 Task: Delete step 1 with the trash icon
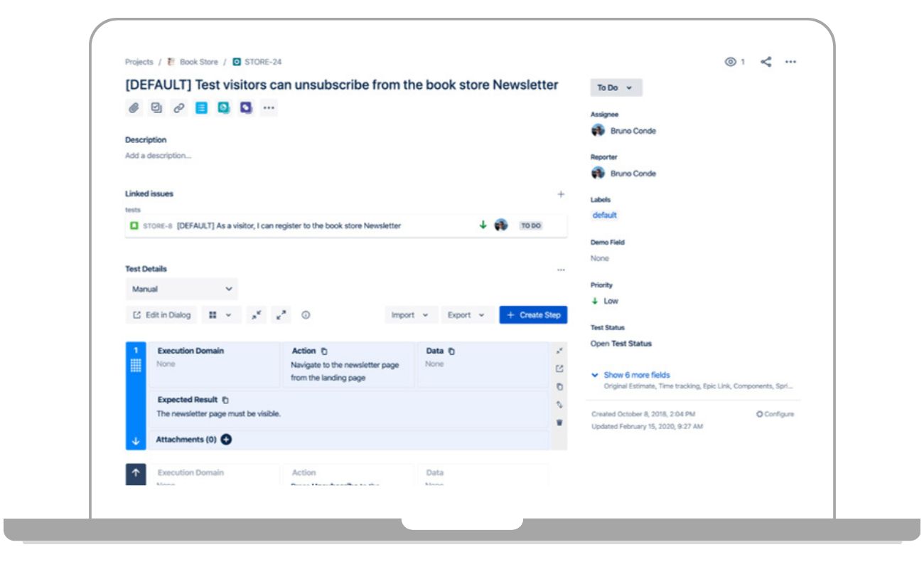tap(559, 421)
